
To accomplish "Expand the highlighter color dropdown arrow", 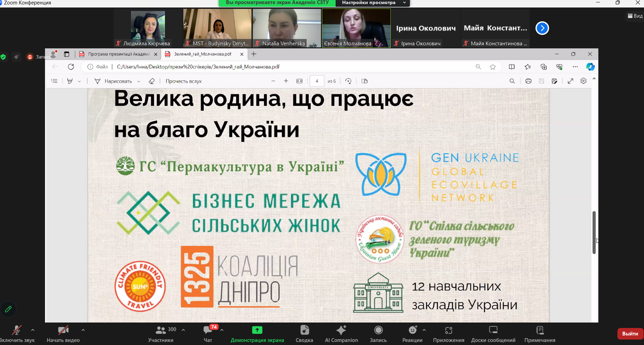I will 79,81.
